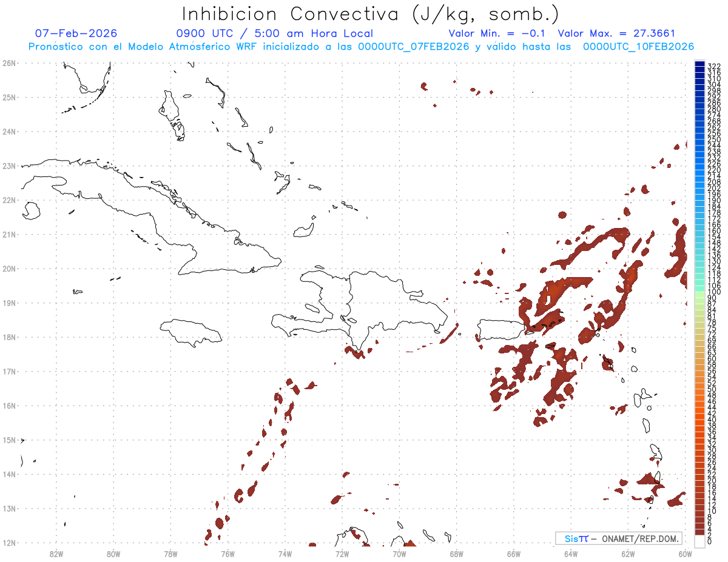Click the 322 value on the color scale

click(714, 66)
